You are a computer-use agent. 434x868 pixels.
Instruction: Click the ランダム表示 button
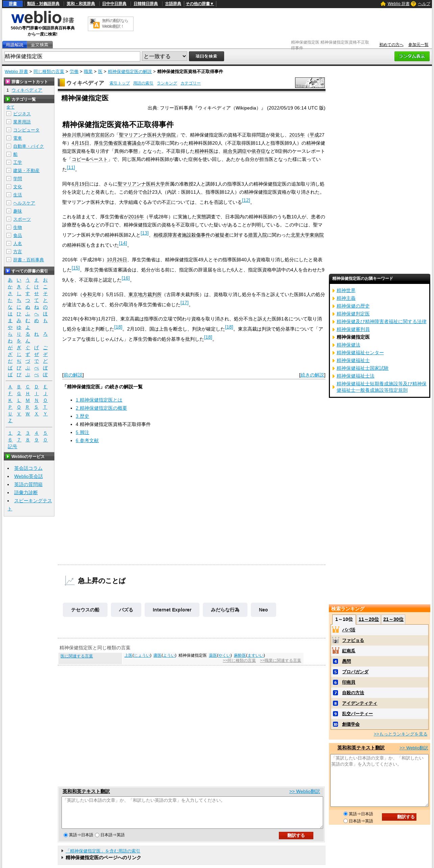(x=412, y=56)
